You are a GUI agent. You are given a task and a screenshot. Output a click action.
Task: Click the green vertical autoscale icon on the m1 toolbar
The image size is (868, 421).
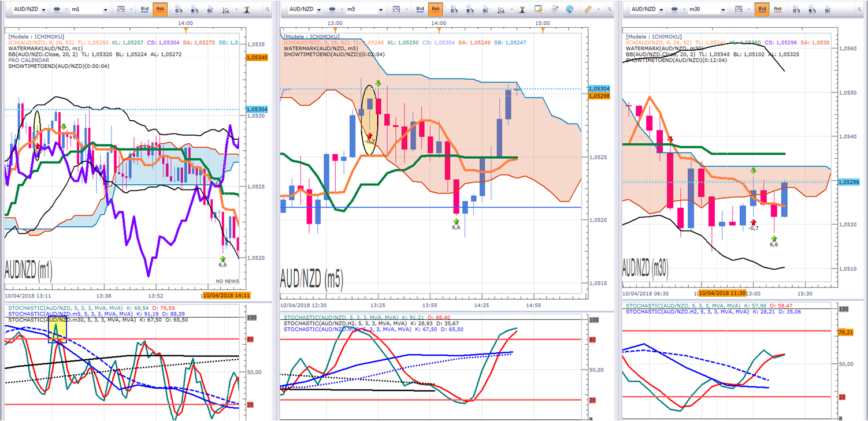pyautogui.click(x=247, y=9)
